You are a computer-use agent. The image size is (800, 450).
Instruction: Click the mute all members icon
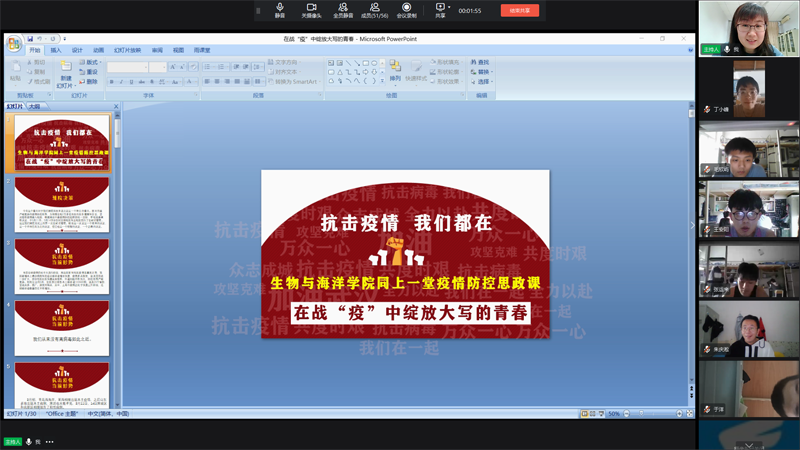[x=343, y=9]
